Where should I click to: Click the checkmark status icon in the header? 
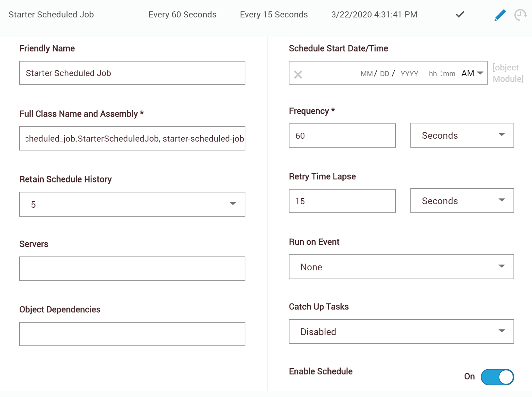pyautogui.click(x=459, y=15)
